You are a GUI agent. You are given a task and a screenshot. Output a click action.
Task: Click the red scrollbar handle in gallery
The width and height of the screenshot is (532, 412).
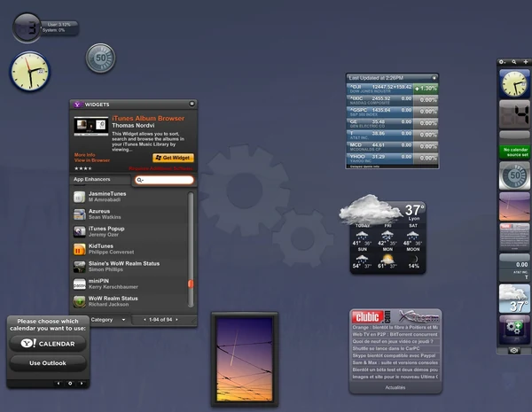(191, 284)
